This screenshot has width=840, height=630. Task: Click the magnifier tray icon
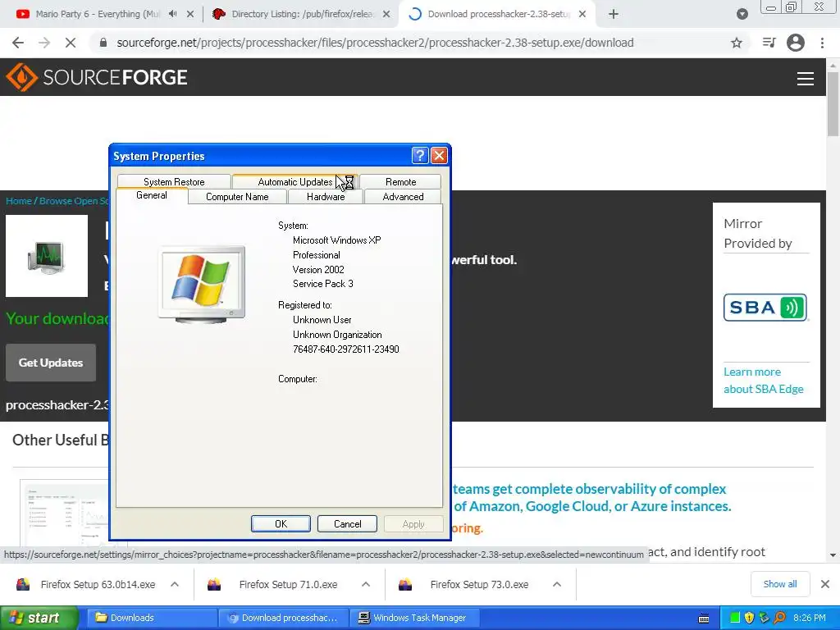pos(779,618)
